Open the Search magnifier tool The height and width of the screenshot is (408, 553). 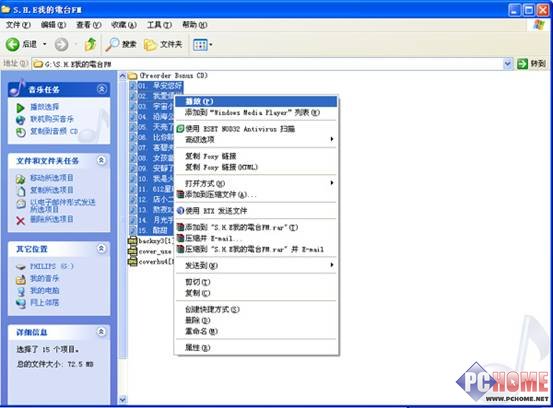pyautogui.click(x=113, y=44)
